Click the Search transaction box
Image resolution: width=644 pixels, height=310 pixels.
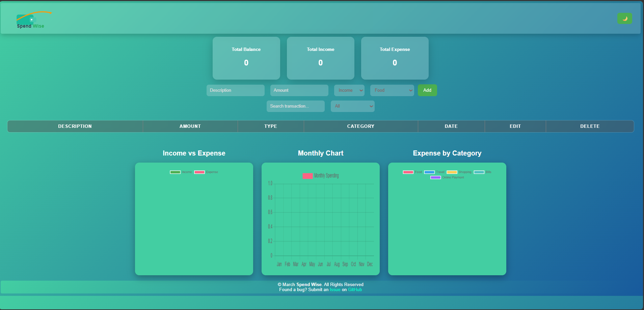(295, 106)
